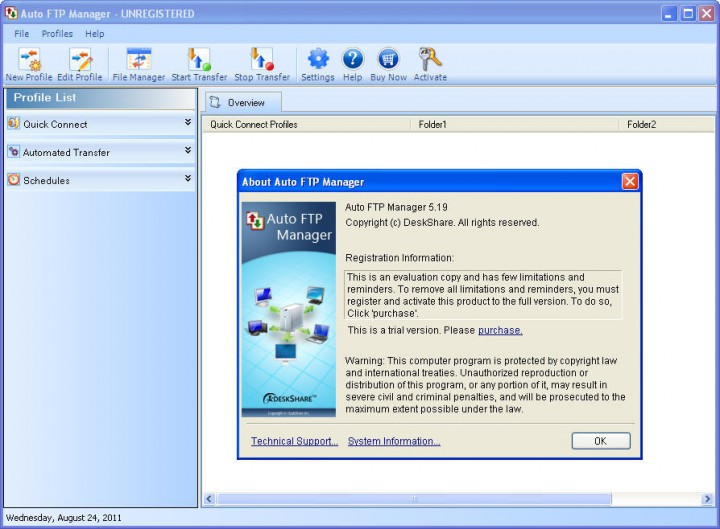
Task: Click the Auto FTP Manager logo in About dialog
Action: [x=255, y=220]
